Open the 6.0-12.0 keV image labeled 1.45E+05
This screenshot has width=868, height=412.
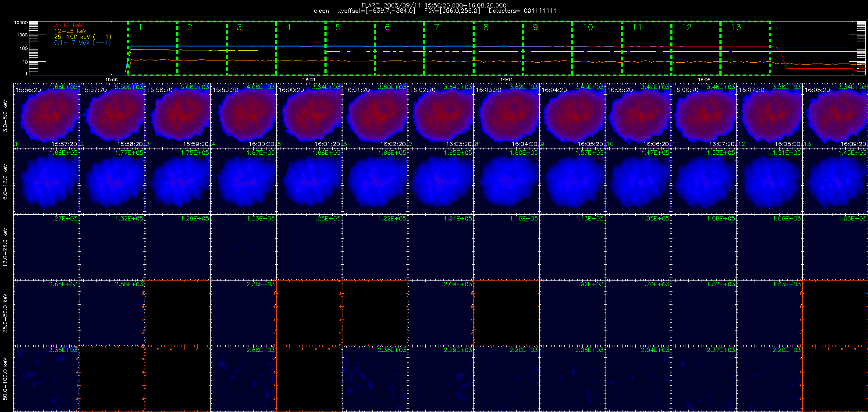(836, 181)
